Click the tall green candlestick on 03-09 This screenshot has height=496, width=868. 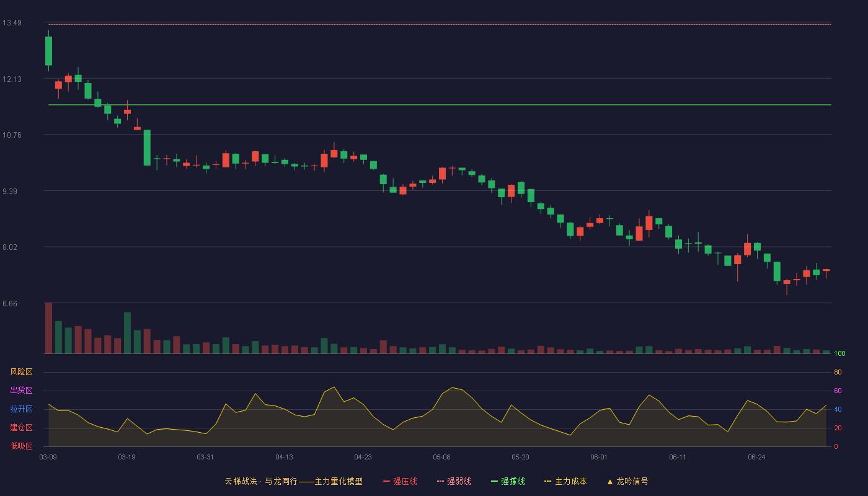[48, 51]
